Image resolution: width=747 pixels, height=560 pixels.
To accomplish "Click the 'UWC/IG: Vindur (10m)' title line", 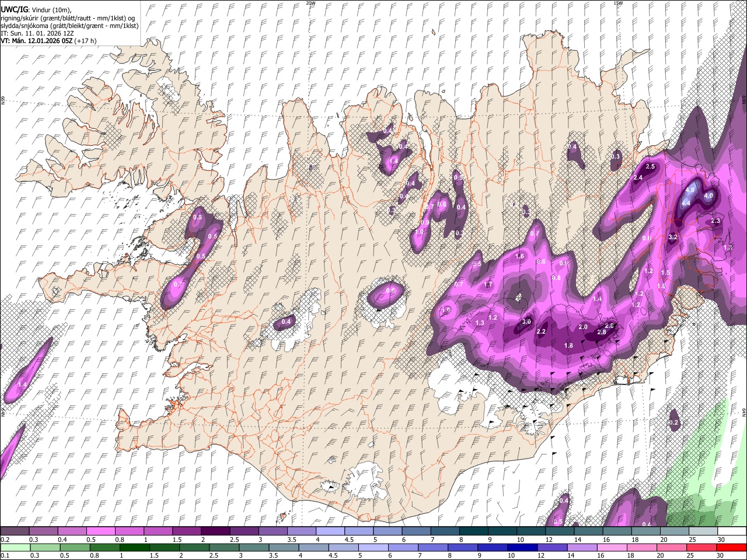I will tap(36, 9).
